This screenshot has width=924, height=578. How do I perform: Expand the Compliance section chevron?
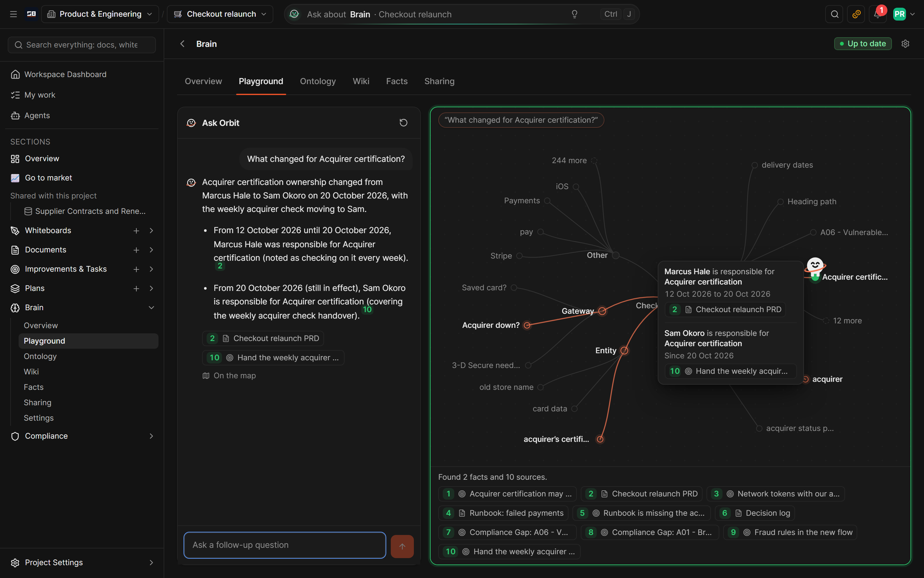click(151, 436)
